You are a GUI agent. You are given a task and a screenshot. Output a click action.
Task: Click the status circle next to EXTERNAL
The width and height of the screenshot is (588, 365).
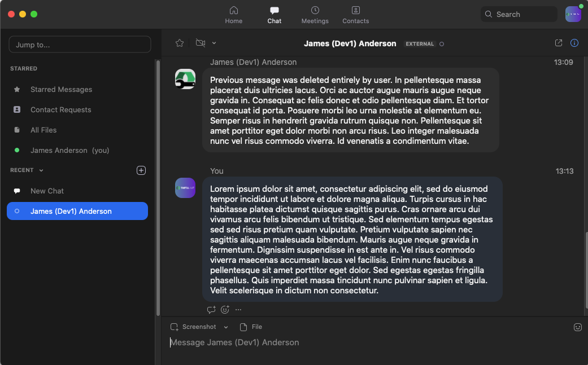[442, 44]
